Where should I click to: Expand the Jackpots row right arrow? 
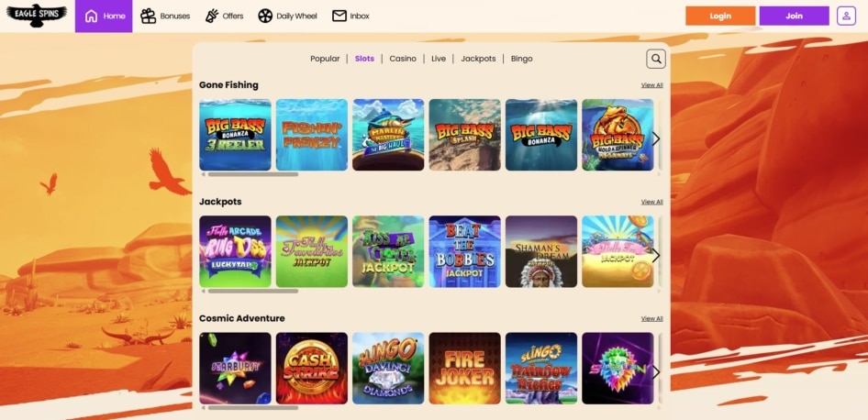[x=656, y=256]
